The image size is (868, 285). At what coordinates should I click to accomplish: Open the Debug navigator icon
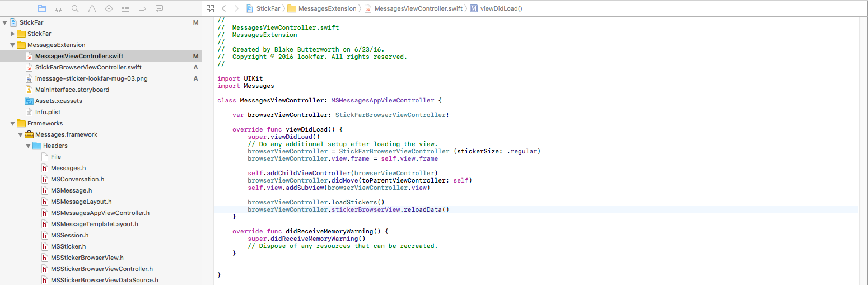click(125, 8)
